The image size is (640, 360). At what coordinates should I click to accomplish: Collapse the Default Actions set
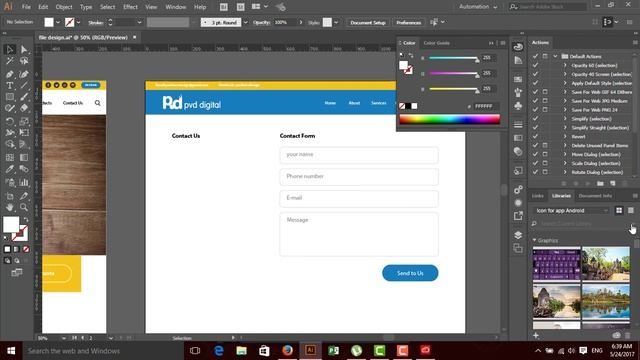555,56
